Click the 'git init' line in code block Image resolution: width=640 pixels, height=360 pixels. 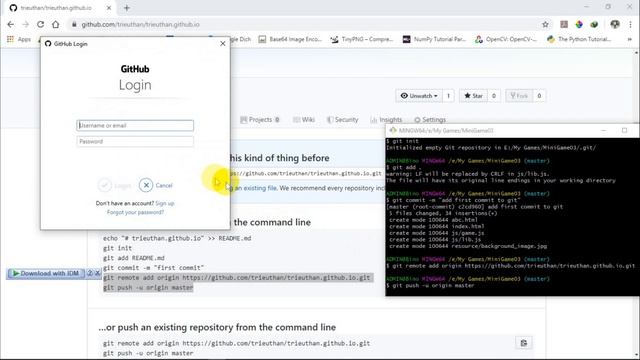(x=118, y=248)
